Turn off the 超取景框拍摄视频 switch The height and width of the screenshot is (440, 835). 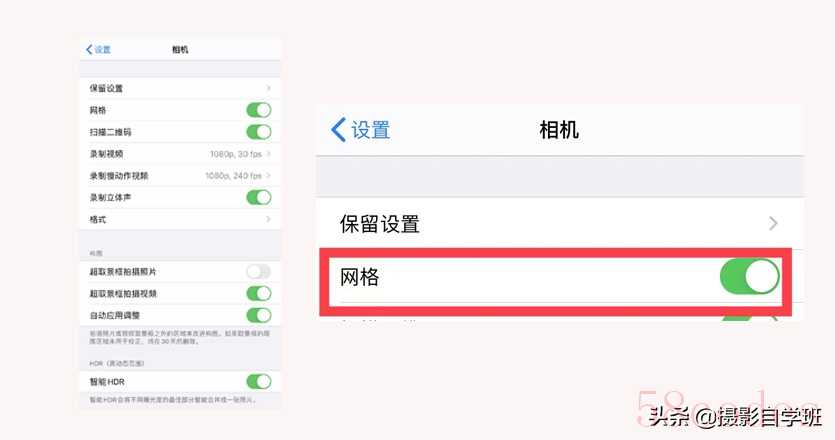tap(259, 293)
